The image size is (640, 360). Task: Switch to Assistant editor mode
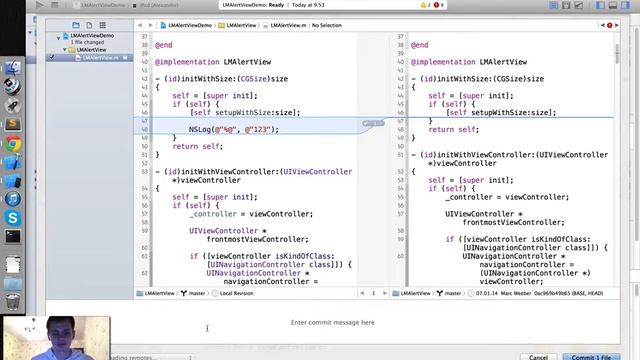(x=566, y=5)
